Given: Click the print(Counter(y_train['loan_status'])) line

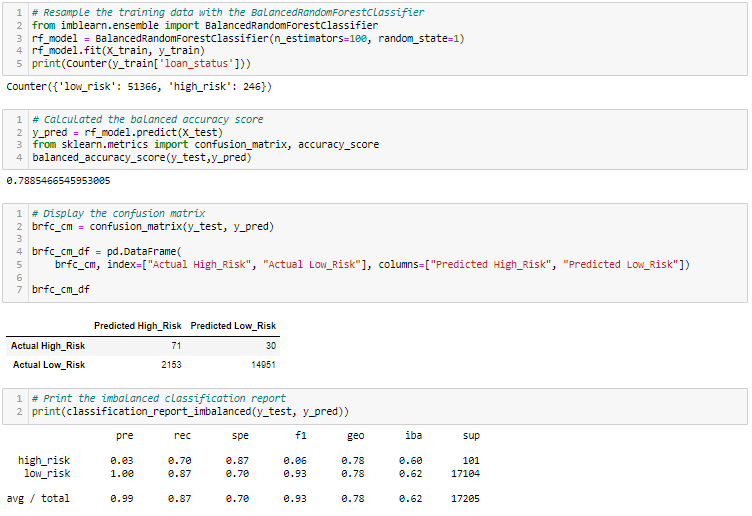Looking at the screenshot, I should 141,63.
